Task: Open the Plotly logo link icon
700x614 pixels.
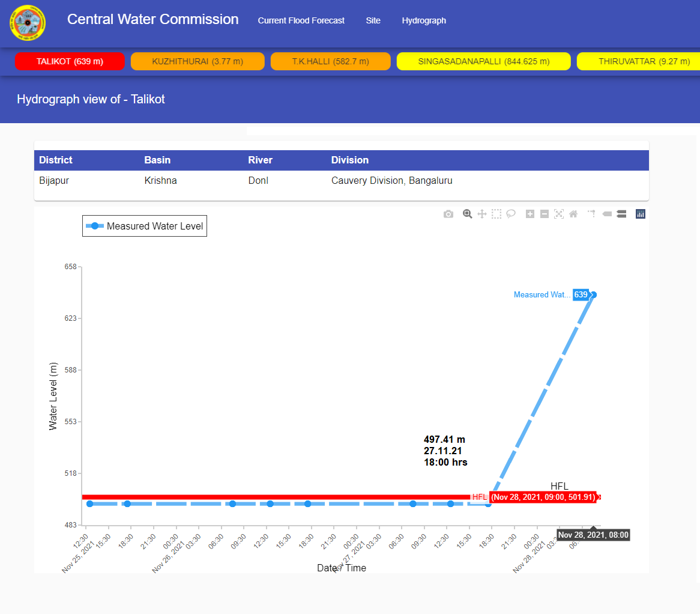Action: click(641, 214)
